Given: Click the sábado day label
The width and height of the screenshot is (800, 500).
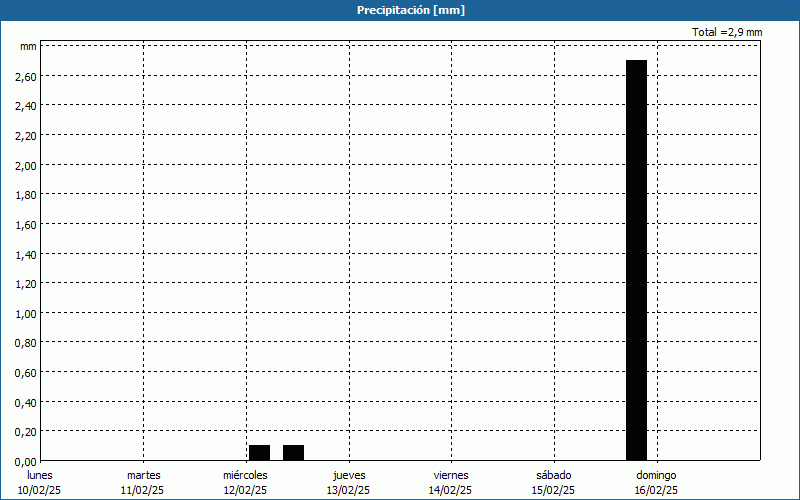Looking at the screenshot, I should 554,475.
